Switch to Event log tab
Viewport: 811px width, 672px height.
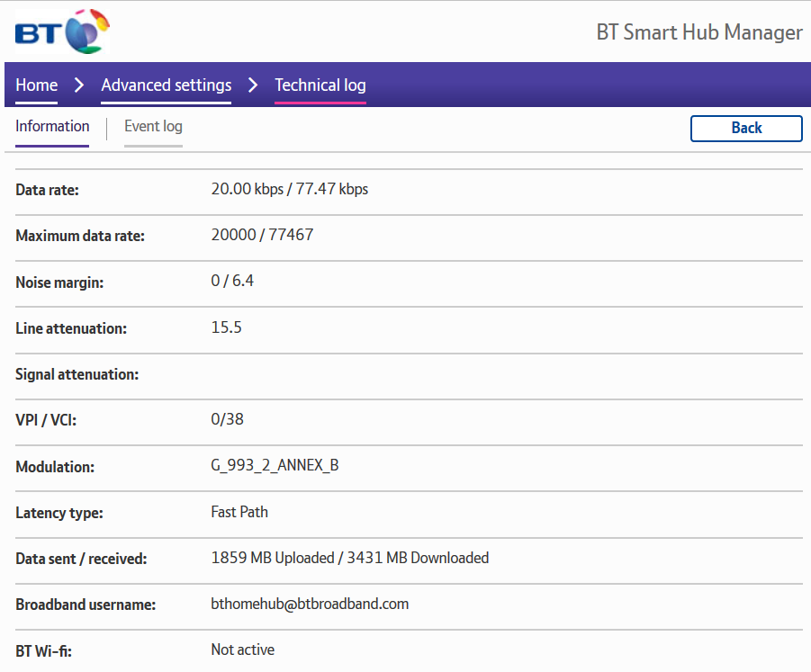pos(153,126)
